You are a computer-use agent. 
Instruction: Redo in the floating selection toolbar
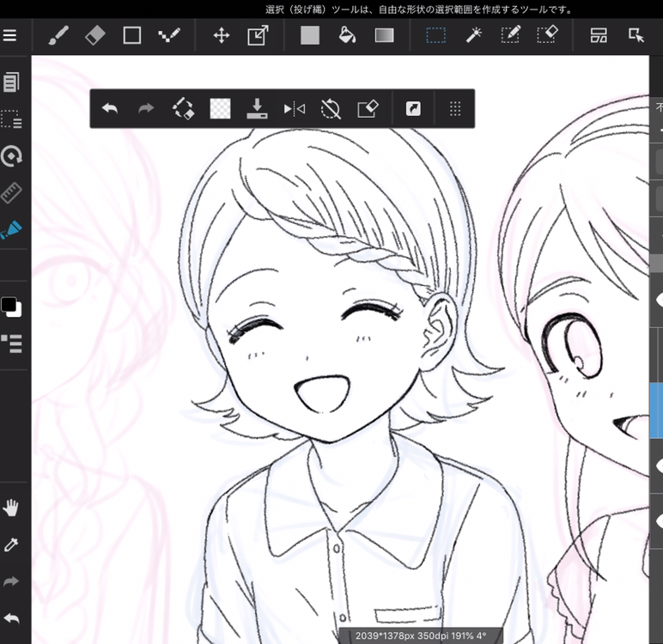pos(146,109)
